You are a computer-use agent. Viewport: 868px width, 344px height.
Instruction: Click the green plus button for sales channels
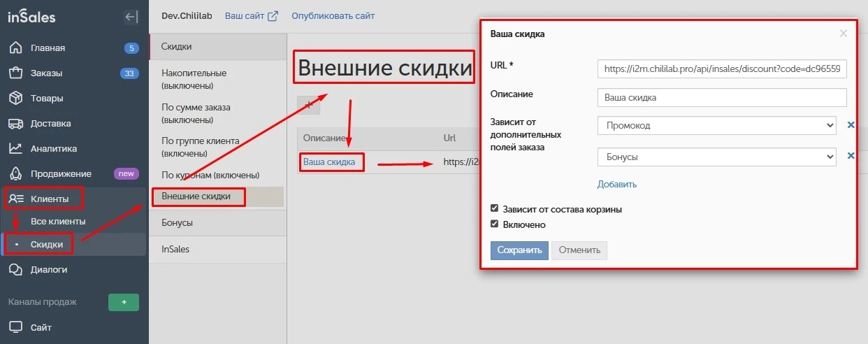click(x=124, y=302)
